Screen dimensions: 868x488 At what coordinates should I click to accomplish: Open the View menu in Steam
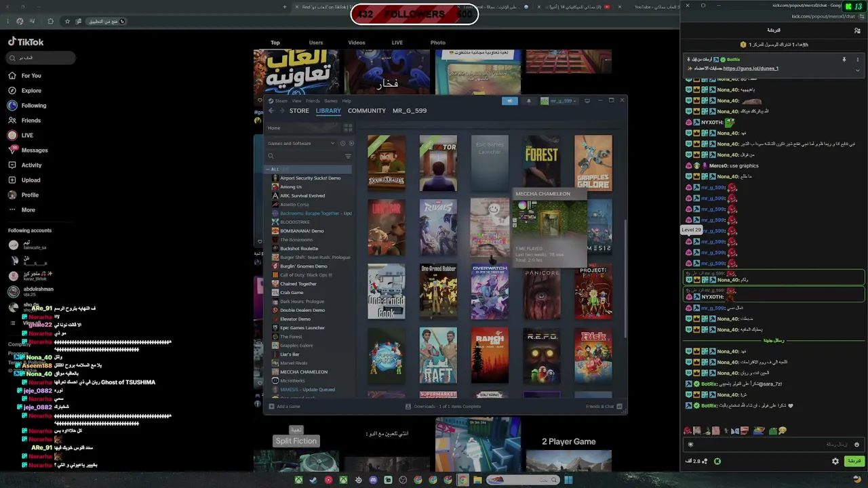[296, 101]
